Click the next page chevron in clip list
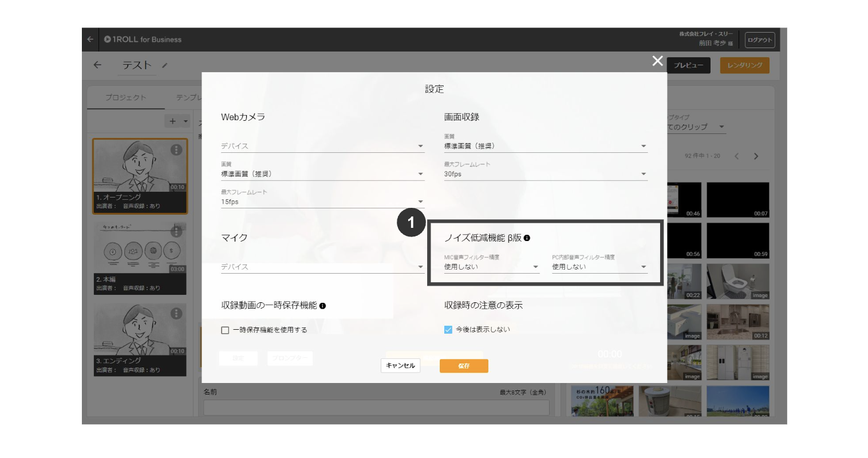Screen dimensions: 868x458 point(755,155)
